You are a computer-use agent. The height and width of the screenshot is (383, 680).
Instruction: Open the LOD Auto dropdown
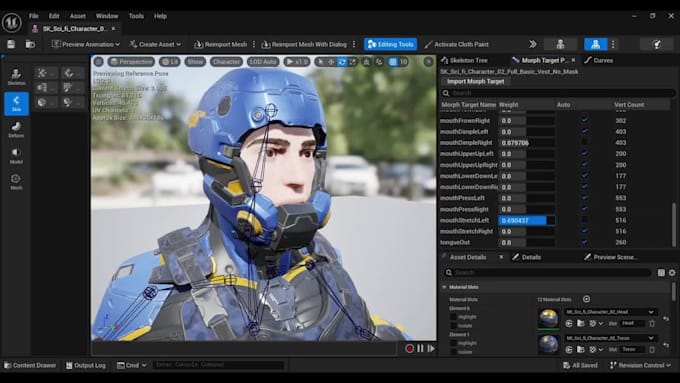tap(263, 62)
